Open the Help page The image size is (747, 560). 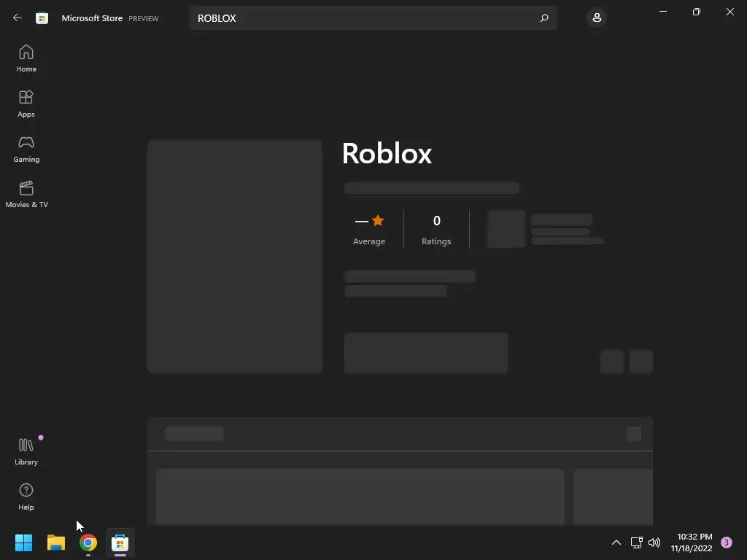26,497
